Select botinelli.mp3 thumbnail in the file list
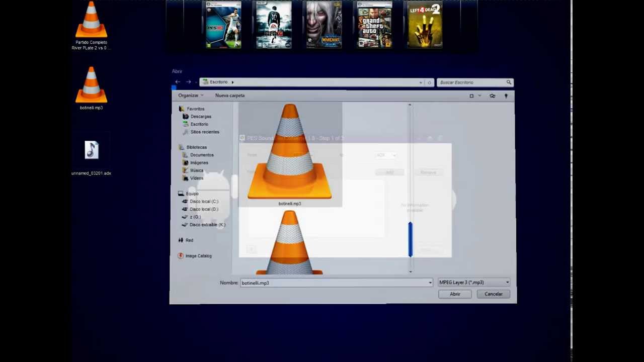The height and width of the screenshot is (362, 644). 290,154
